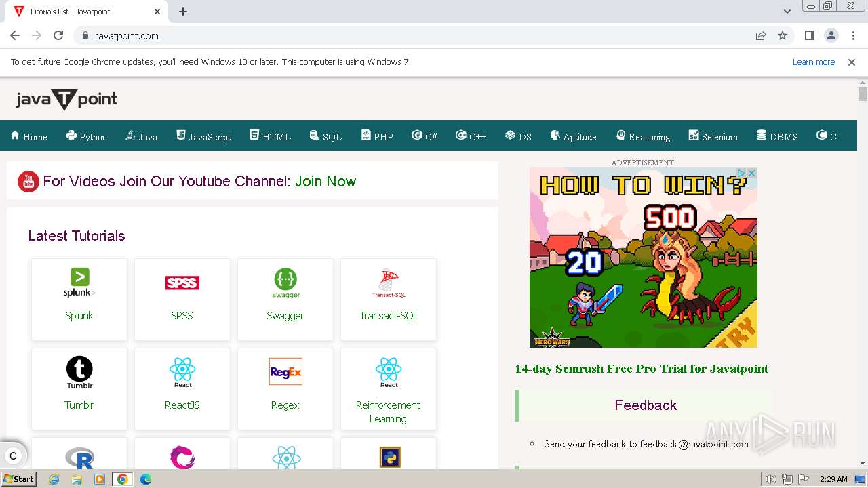Open the Home nav item
This screenshot has height=488, width=868.
click(x=28, y=136)
